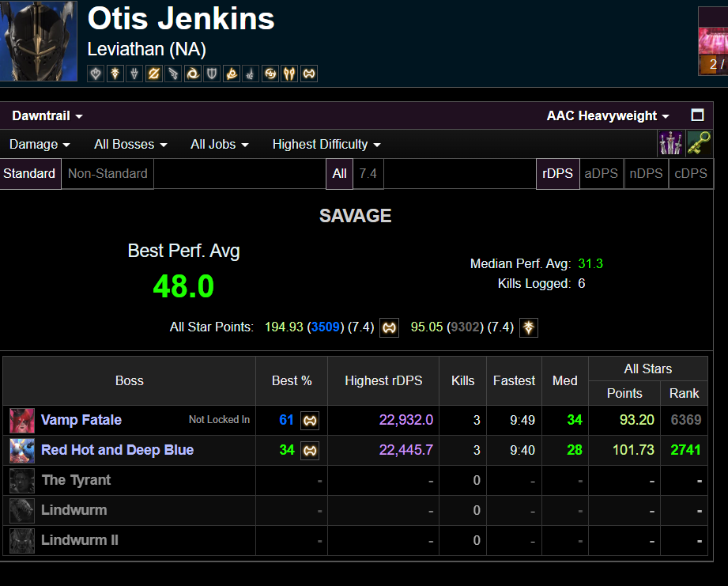This screenshot has width=728, height=586.
Task: Click the rank 3509 value
Action: click(x=326, y=327)
